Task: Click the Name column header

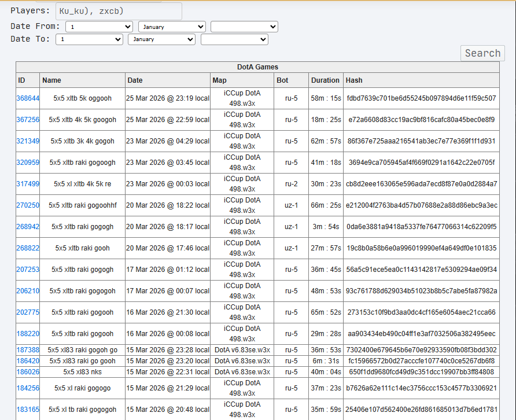Action: pos(82,80)
